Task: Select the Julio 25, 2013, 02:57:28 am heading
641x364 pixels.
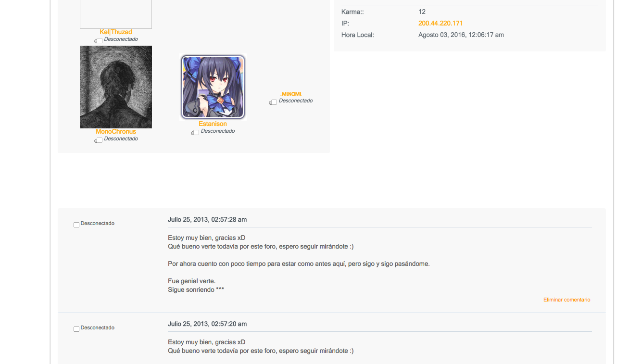Action: coord(207,220)
